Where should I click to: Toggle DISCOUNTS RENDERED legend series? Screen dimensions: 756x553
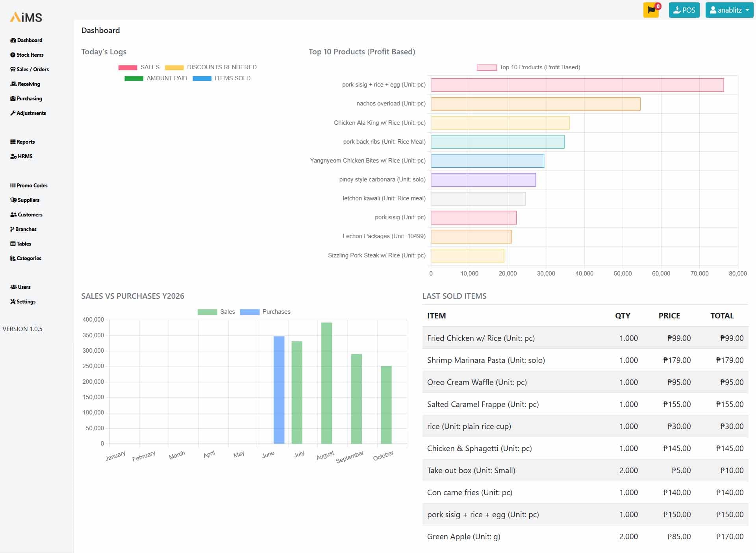[211, 67]
